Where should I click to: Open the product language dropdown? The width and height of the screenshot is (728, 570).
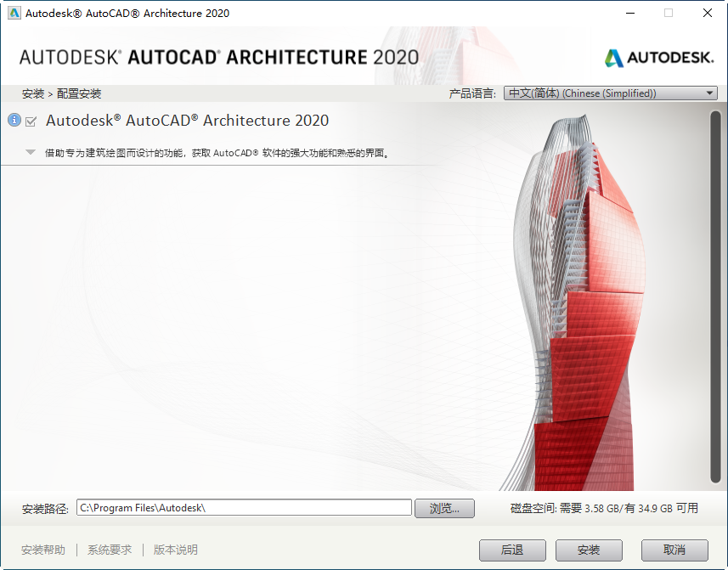[611, 93]
